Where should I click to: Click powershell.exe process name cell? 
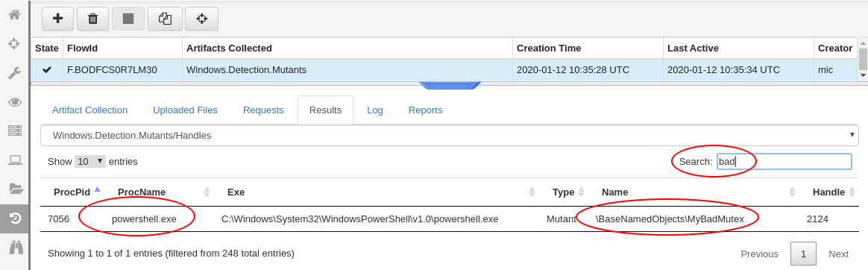[144, 219]
